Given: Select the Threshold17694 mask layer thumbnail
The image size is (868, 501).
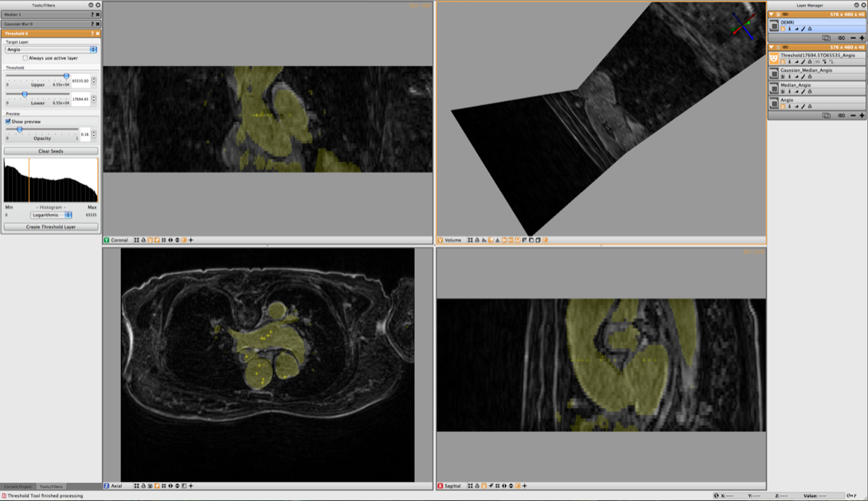Looking at the screenshot, I should point(774,59).
